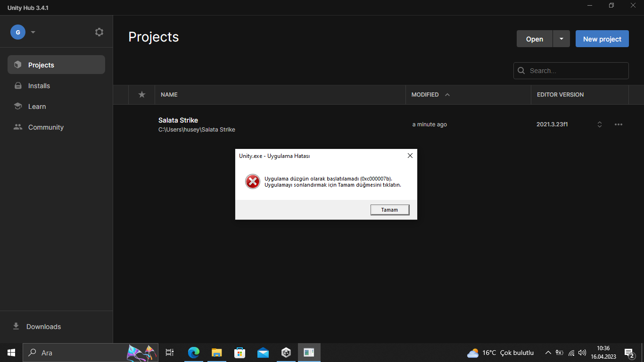Toggle the favorites star column header
This screenshot has height=362, width=644.
142,95
